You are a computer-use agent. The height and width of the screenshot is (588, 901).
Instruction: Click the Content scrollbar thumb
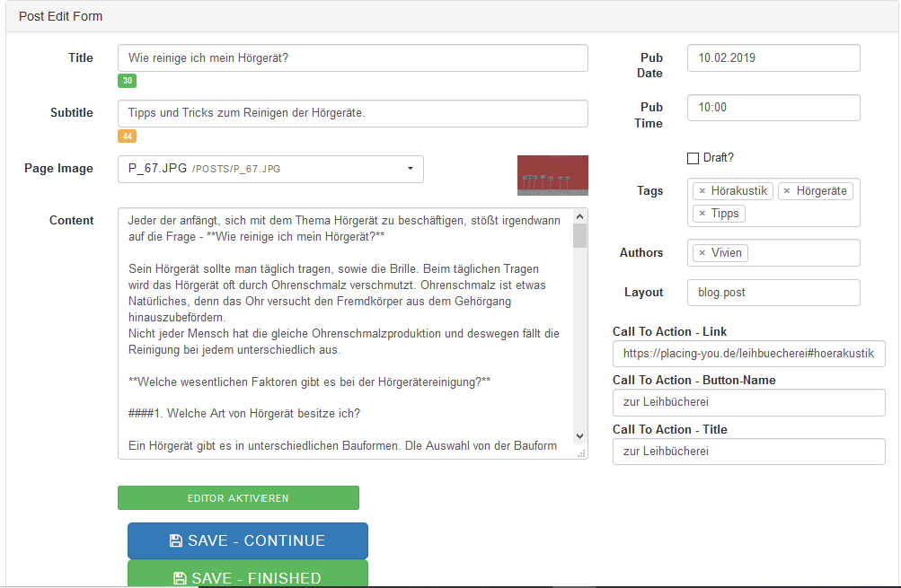click(x=579, y=235)
